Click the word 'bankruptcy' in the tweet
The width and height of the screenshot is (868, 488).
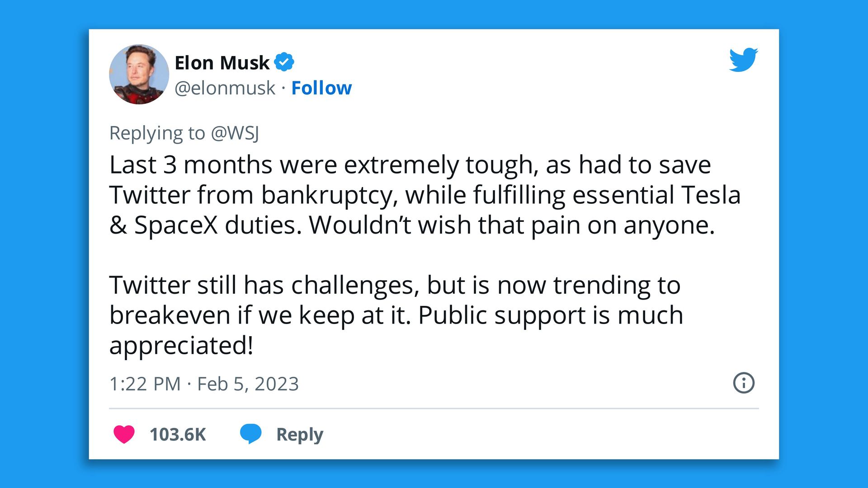pyautogui.click(x=329, y=195)
